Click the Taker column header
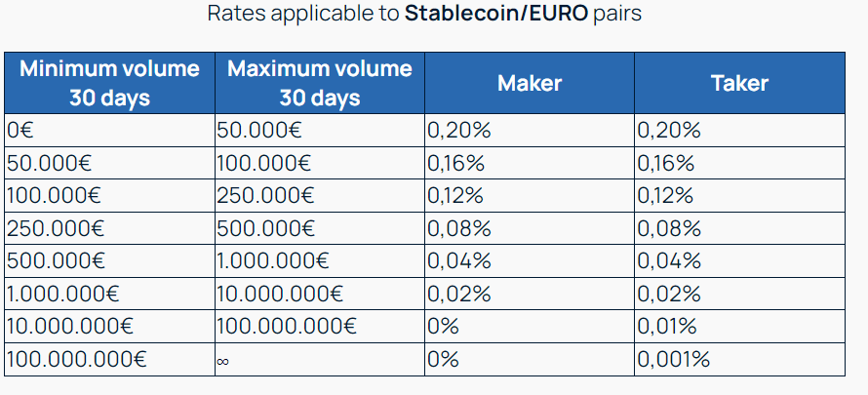This screenshot has height=395, width=868. pos(739,83)
